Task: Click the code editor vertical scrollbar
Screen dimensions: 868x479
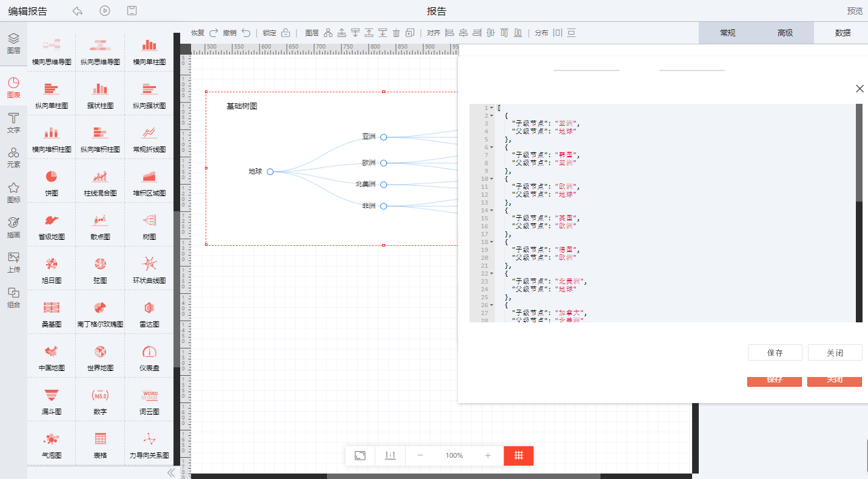Action: point(859,152)
